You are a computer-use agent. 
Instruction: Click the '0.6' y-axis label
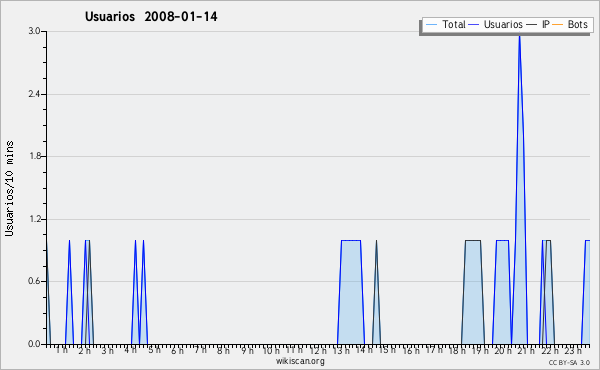tap(34, 281)
